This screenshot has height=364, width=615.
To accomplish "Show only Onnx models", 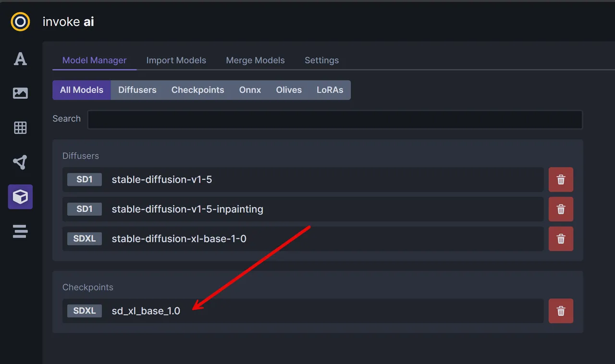I will [x=250, y=90].
